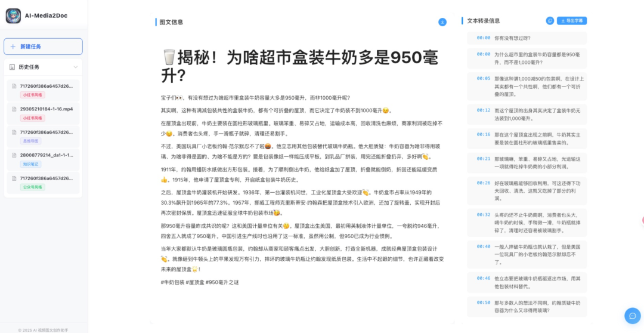Click the paragraph starting 之后，屋顶盒牛奶灌装机
The image size is (644, 333).
(x=302, y=203)
